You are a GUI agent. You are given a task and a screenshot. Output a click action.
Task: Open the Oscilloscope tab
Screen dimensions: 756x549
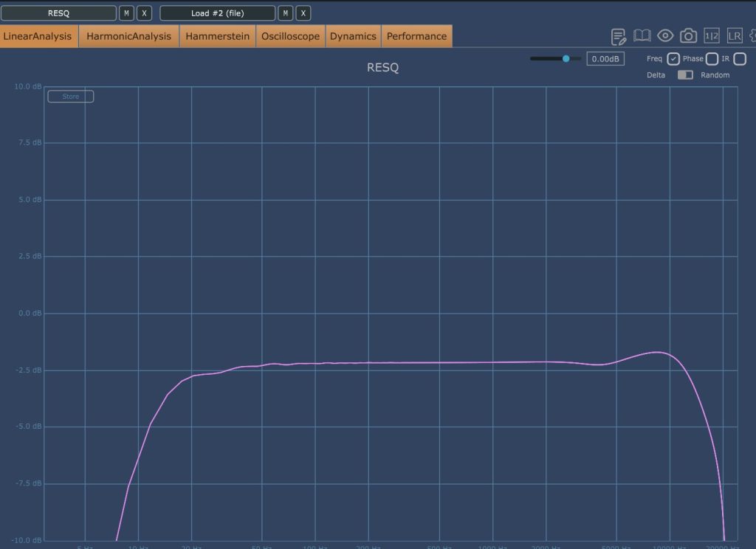click(x=290, y=36)
